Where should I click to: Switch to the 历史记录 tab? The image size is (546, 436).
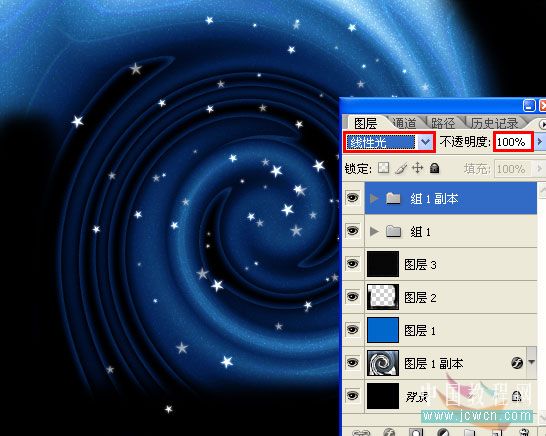494,123
